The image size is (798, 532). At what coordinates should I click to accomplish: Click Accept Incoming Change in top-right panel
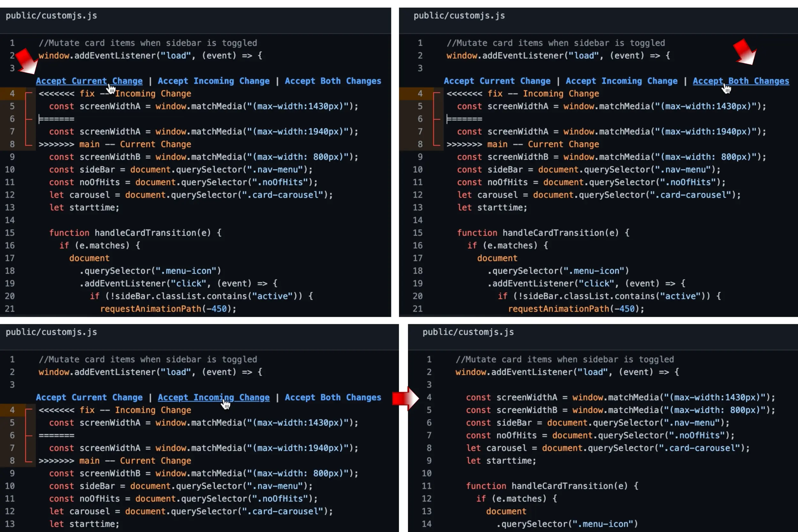pyautogui.click(x=621, y=81)
